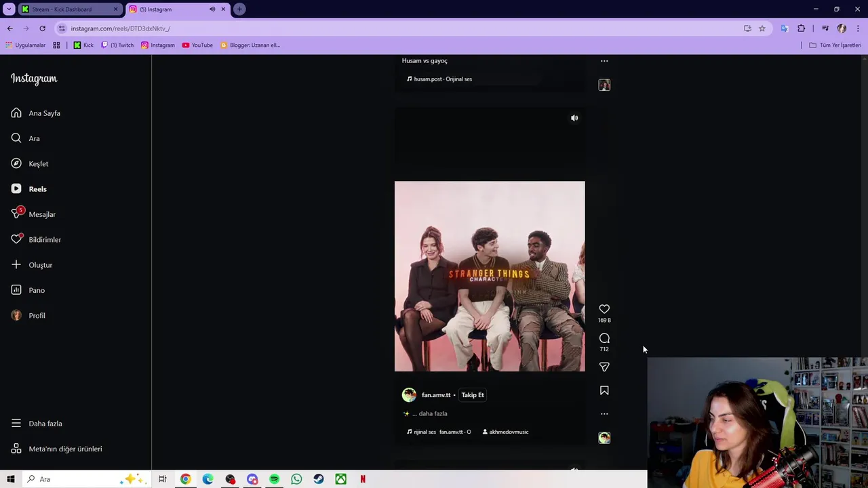The image size is (868, 488).
Task: Open Tüm Yer İşaretleri folder
Action: click(835, 45)
